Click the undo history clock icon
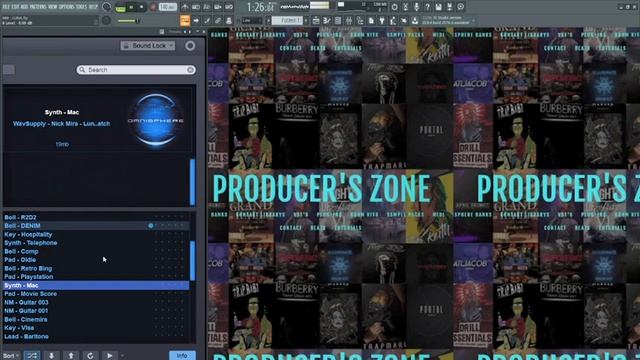The width and height of the screenshot is (640, 360). pos(394,7)
